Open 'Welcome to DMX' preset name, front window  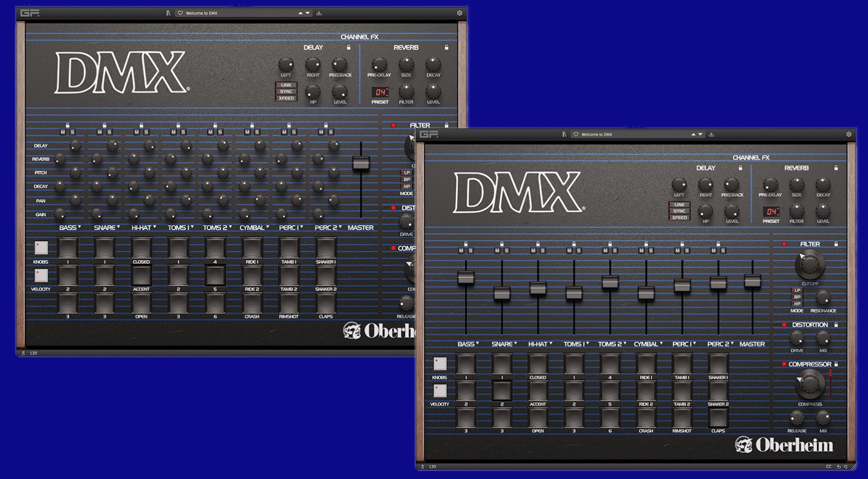pos(597,134)
